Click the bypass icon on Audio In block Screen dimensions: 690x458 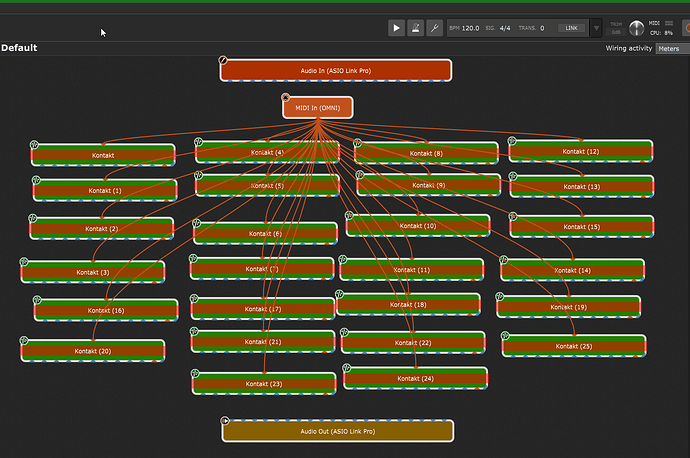[223, 60]
